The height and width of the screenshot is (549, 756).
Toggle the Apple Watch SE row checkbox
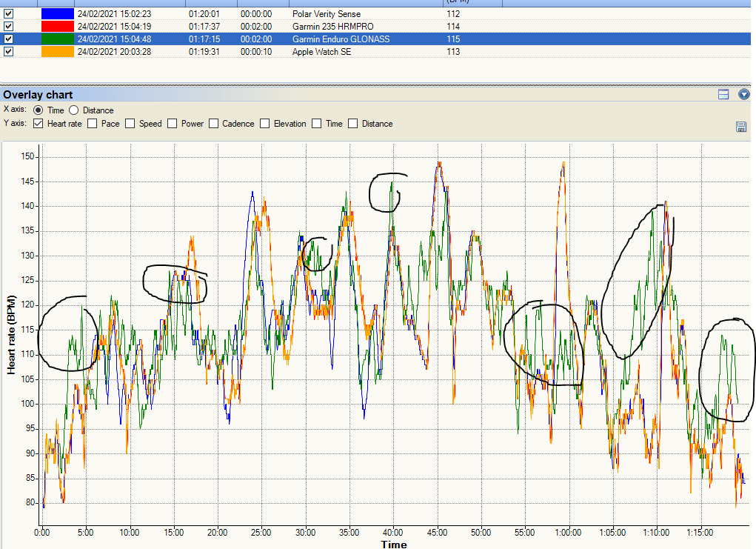tap(8, 51)
